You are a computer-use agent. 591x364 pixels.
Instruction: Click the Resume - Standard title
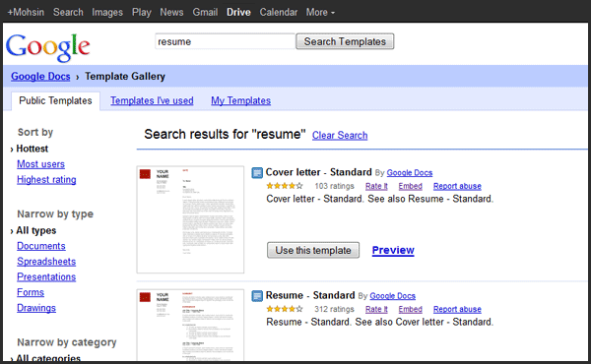310,295
